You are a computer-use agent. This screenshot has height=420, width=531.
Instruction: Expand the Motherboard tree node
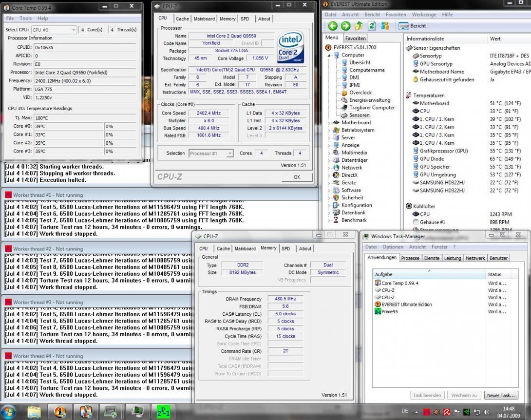click(328, 123)
